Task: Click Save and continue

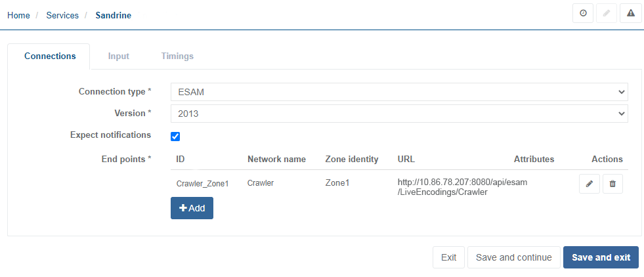Action: 513,257
